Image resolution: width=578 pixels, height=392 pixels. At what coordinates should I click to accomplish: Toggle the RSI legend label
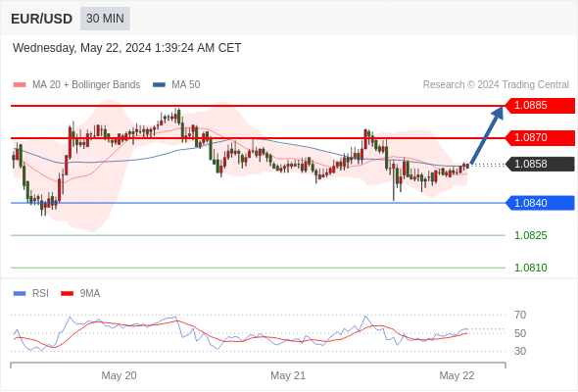pos(40,294)
